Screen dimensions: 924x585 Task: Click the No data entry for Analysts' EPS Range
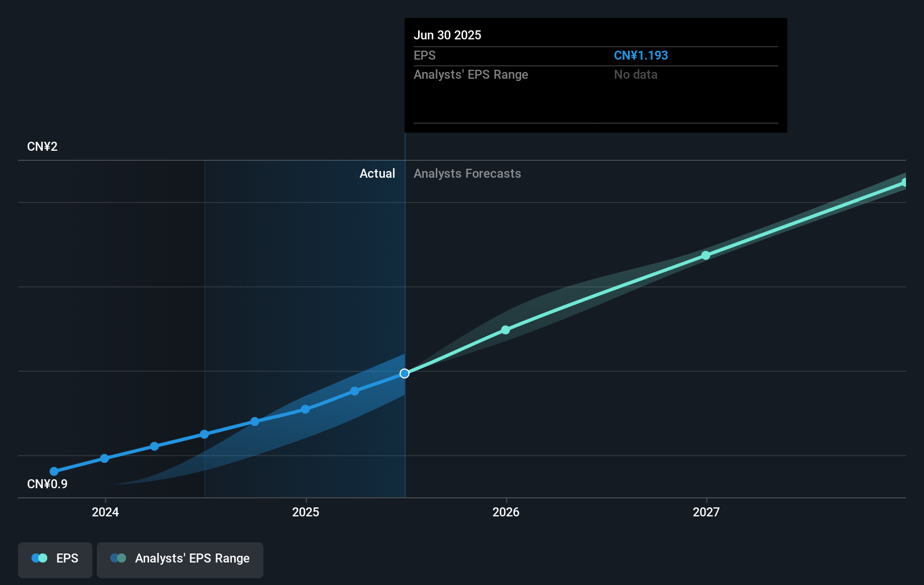(635, 74)
